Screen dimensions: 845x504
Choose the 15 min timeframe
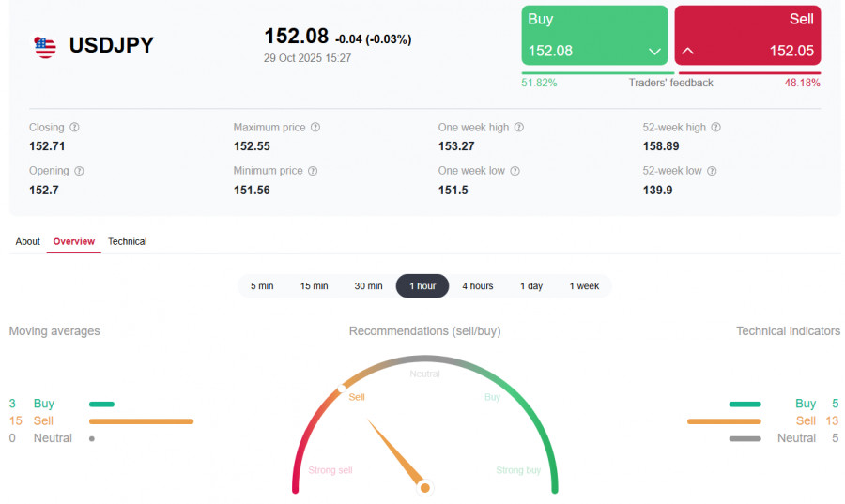(315, 286)
